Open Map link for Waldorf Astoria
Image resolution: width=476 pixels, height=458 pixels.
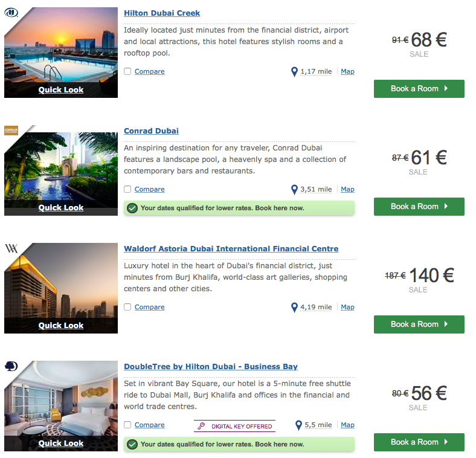click(347, 307)
